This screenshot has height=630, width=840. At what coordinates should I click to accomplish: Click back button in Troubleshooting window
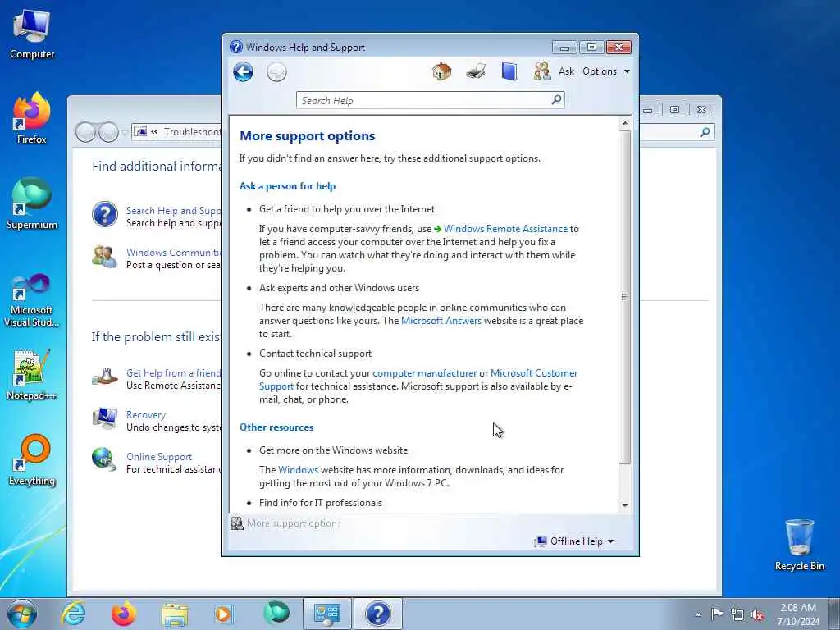point(85,132)
